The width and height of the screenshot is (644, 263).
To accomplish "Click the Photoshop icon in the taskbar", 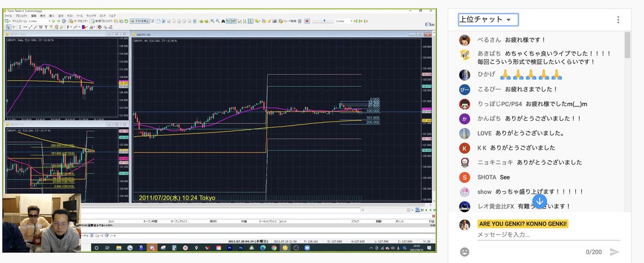I will (241, 248).
